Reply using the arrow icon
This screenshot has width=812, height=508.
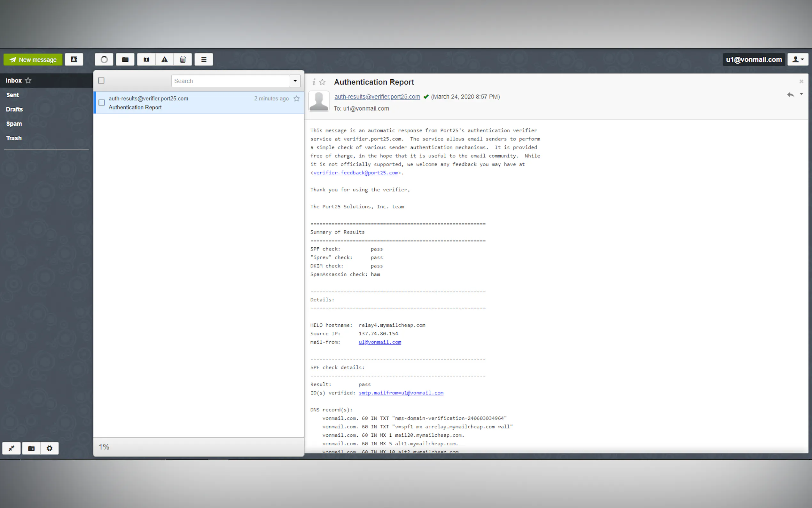click(791, 95)
